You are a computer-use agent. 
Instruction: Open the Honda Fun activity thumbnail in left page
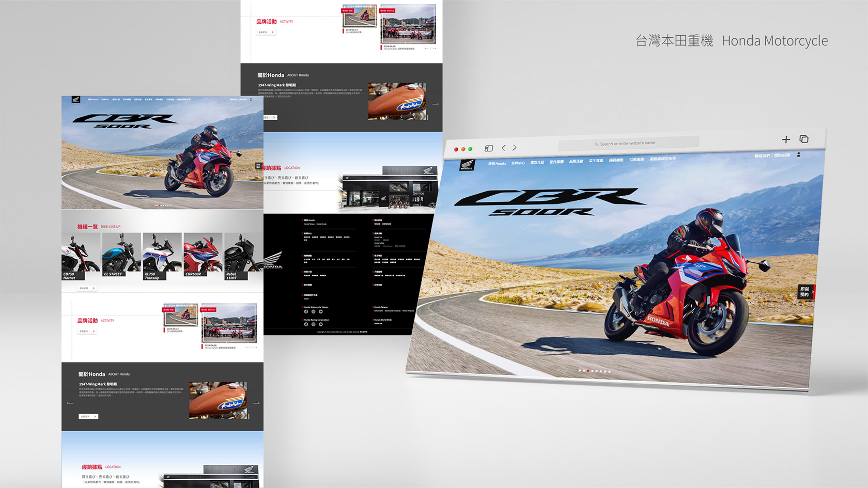tap(180, 315)
